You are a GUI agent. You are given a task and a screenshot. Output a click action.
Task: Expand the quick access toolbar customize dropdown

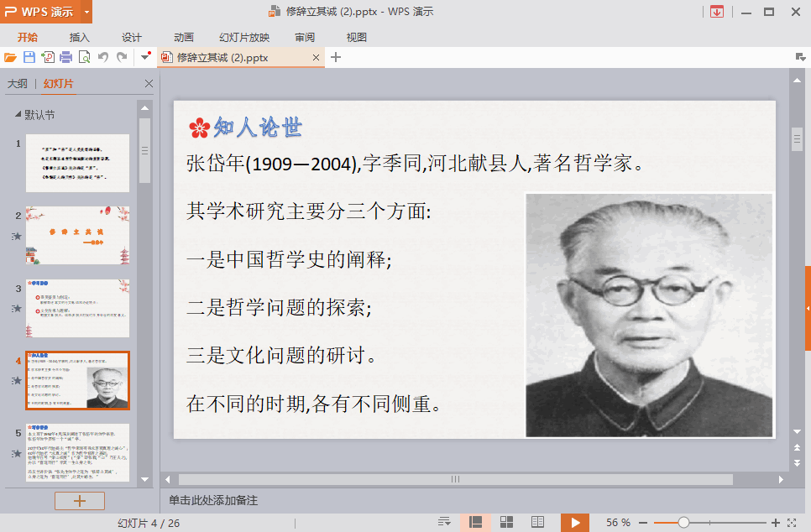click(x=145, y=57)
